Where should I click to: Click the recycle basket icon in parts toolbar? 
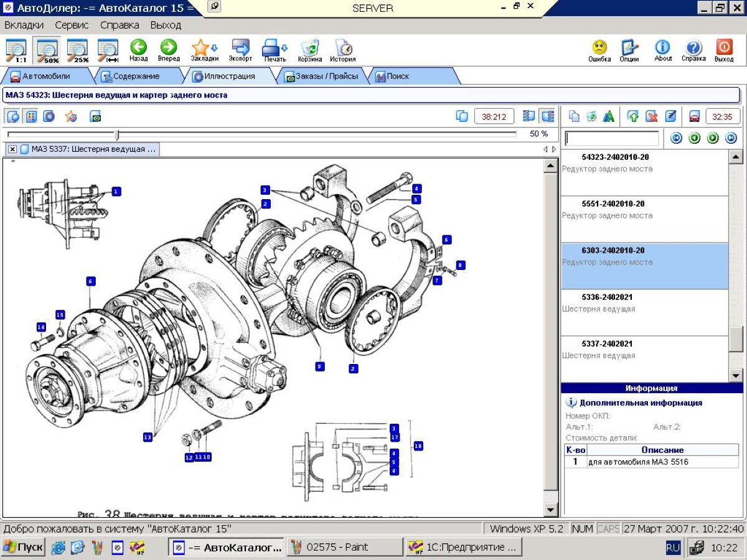(x=591, y=116)
